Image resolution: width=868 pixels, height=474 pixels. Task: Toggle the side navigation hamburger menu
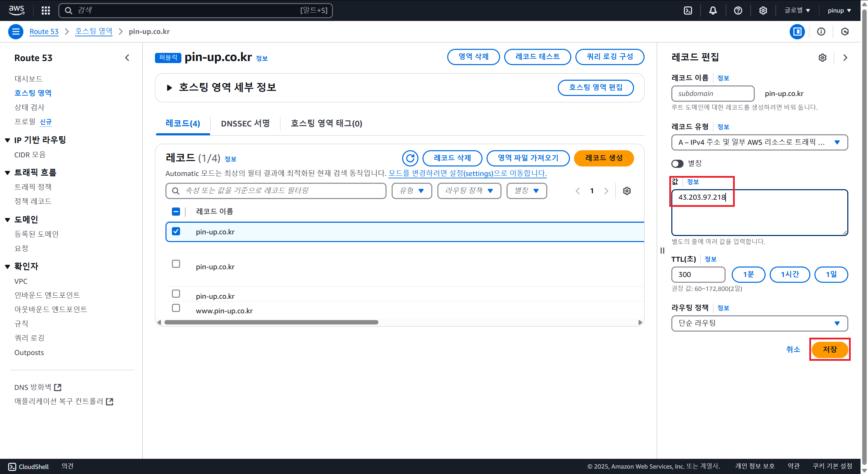pos(16,32)
